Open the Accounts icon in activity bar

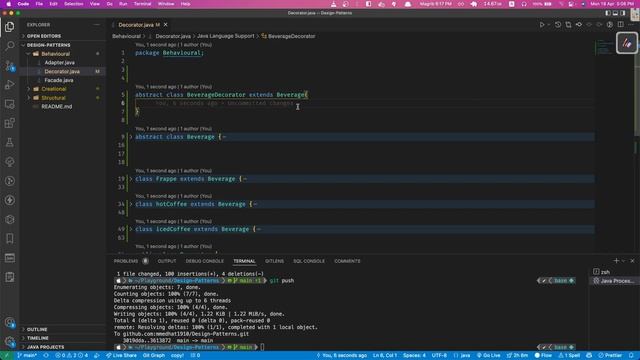9,322
